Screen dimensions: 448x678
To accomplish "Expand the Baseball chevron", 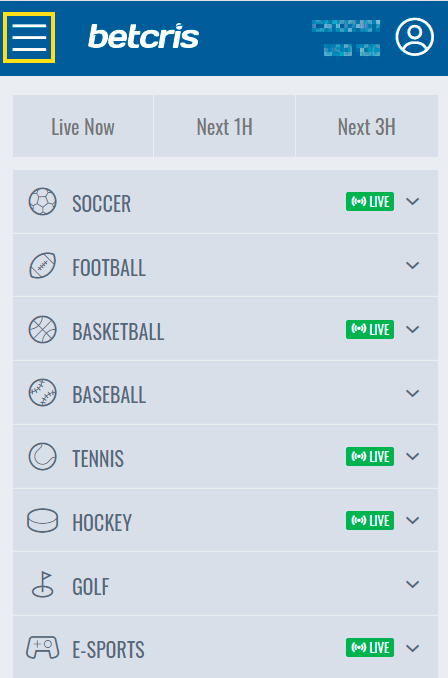I will coord(413,393).
